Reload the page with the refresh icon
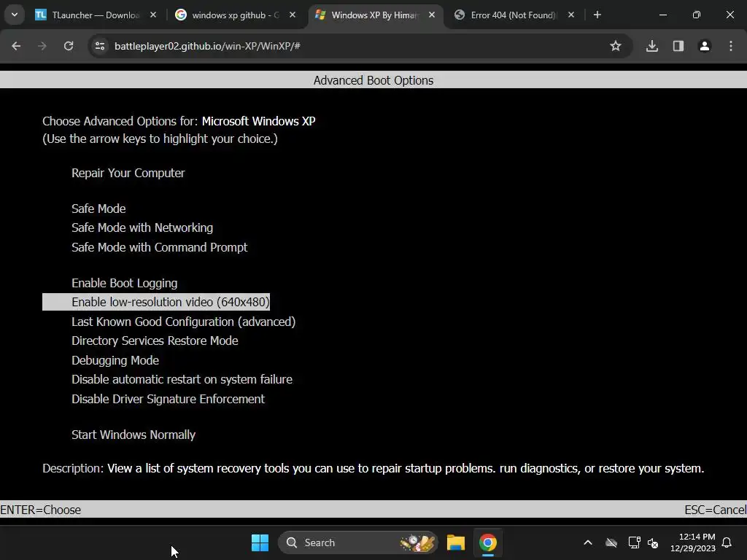 pos(69,46)
